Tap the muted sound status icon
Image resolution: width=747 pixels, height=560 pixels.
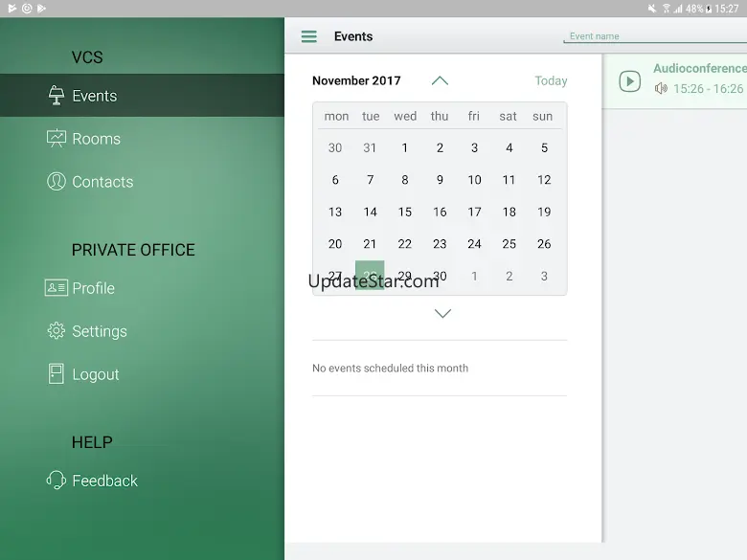[652, 9]
